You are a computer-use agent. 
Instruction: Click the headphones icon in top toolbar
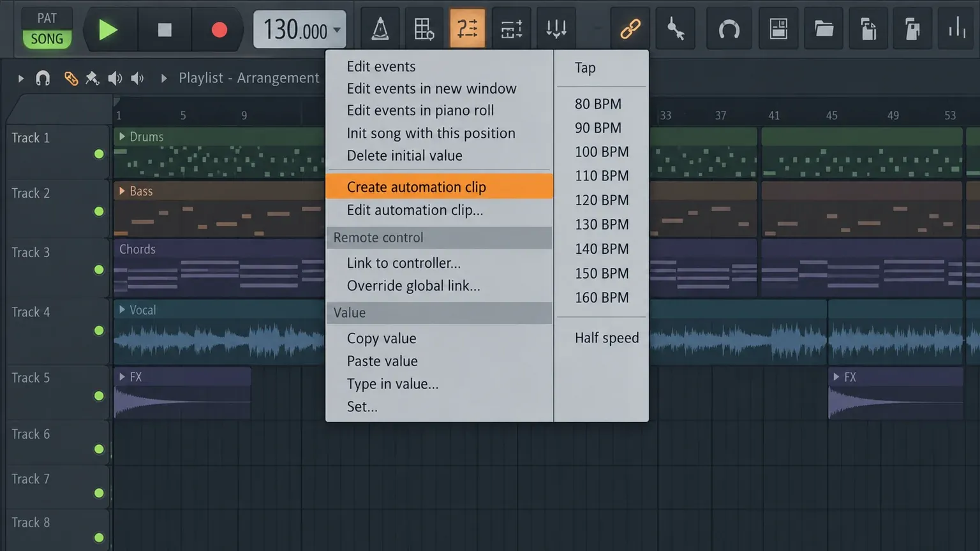coord(729,29)
